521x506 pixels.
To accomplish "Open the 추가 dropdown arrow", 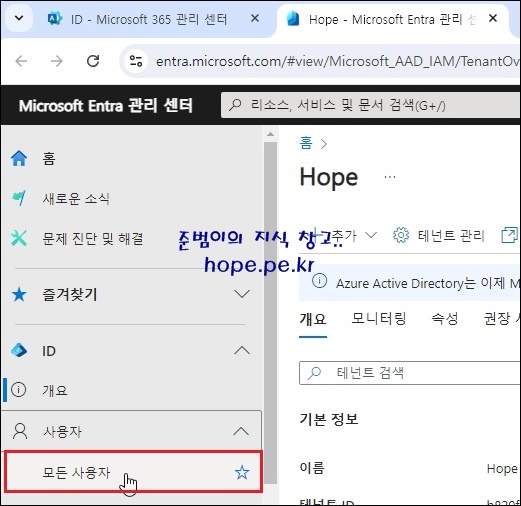I will point(371,235).
